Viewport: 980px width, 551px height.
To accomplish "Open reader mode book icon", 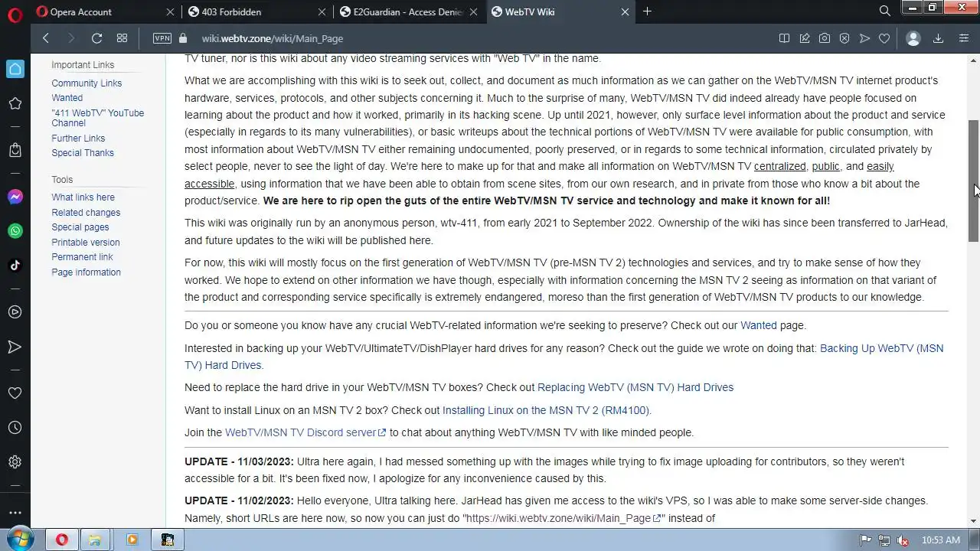I will click(x=784, y=38).
